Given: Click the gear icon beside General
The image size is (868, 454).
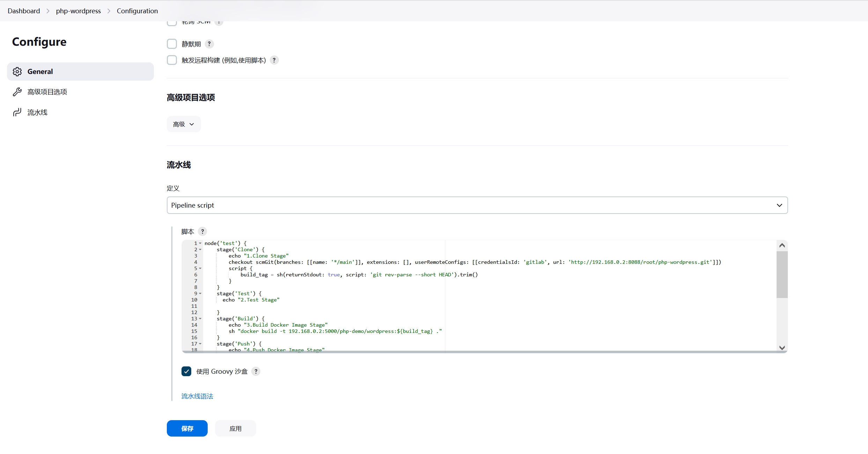Looking at the screenshot, I should 17,72.
